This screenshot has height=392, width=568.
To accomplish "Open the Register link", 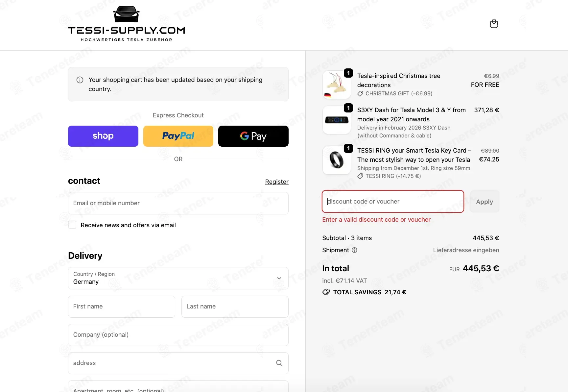I will [277, 182].
